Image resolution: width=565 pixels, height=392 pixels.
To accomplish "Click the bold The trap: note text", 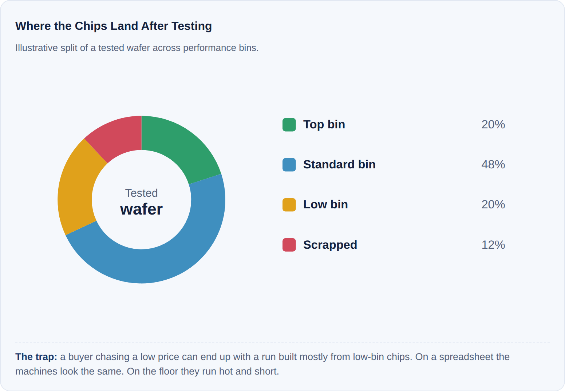I will 36,357.
